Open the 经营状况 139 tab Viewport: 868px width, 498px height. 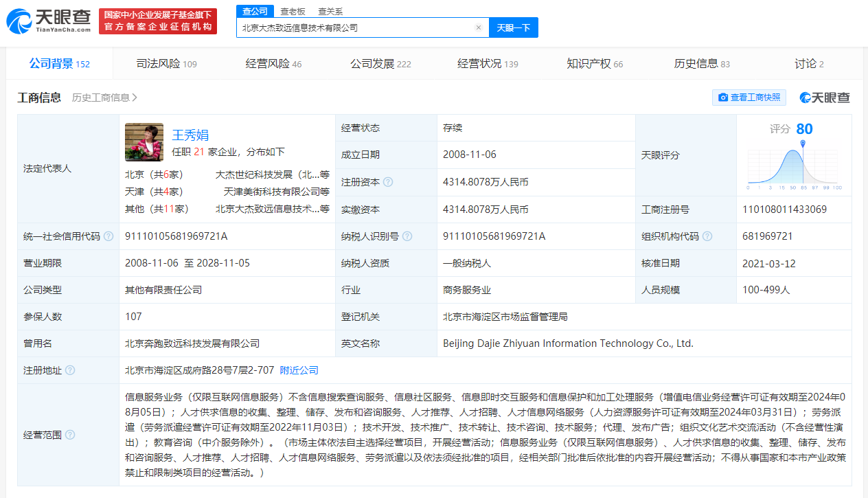[488, 64]
